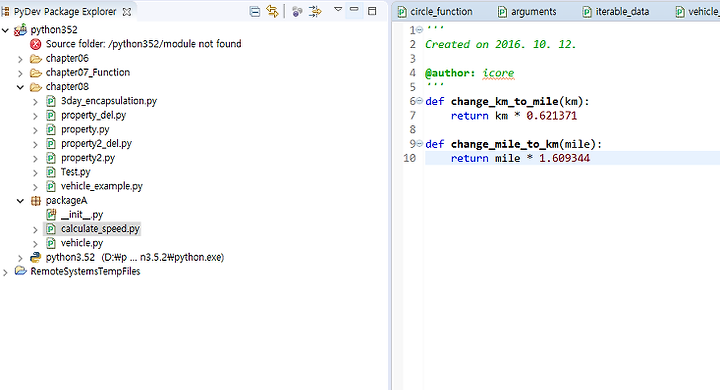Click the change_km_to_mile function name
This screenshot has width=720, height=390.
click(x=505, y=102)
